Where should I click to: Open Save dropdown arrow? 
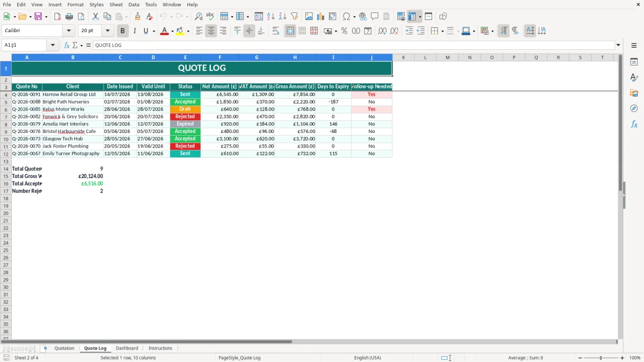point(46,17)
